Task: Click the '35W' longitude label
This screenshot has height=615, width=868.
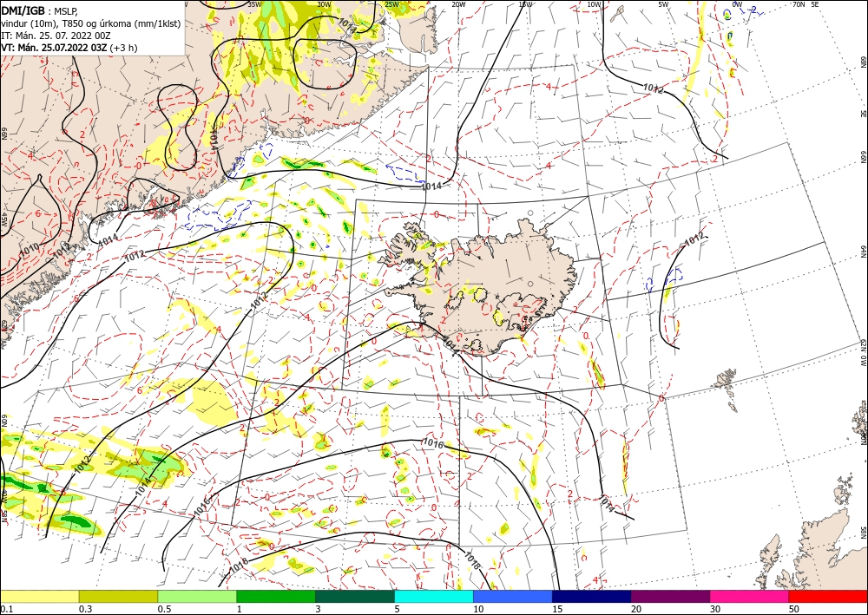Action: [x=254, y=4]
